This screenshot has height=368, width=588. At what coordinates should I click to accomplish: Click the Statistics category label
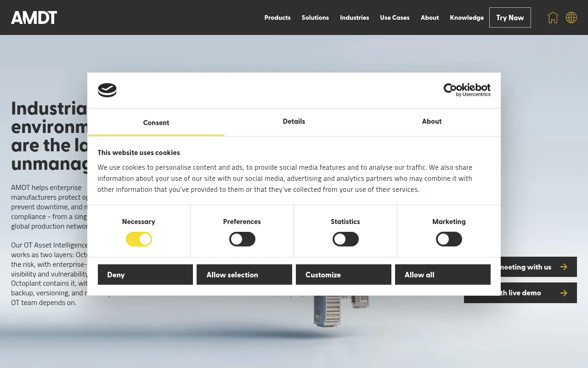[x=345, y=222]
